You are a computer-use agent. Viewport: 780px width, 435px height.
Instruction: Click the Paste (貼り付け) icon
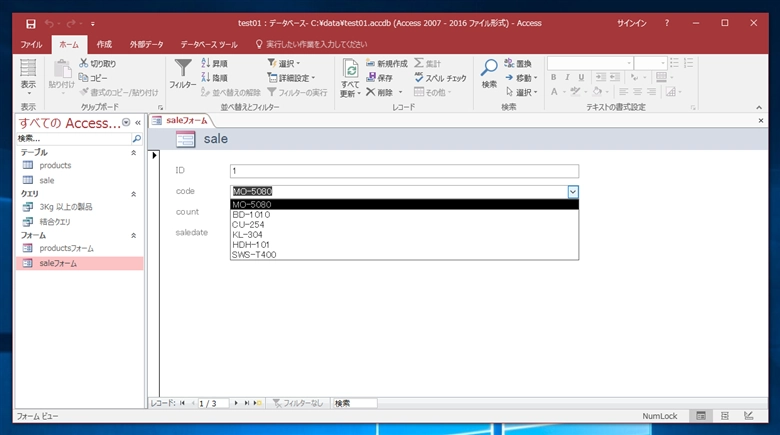62,70
